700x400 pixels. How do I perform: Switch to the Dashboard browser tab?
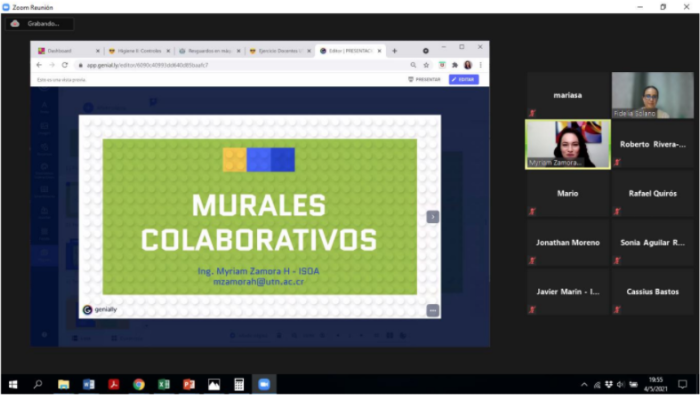tap(65, 50)
